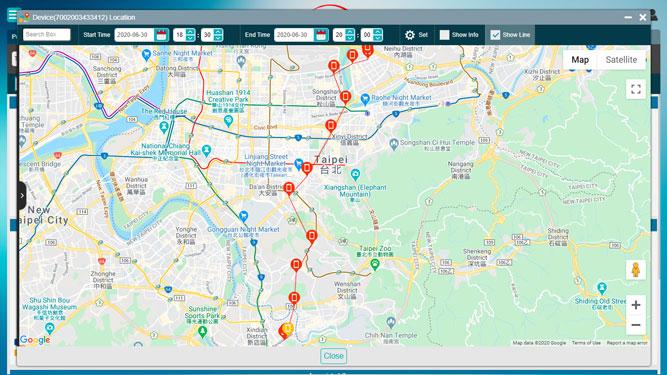Image resolution: width=667 pixels, height=375 pixels.
Task: Click the Street View pegman icon
Action: coord(636,270)
